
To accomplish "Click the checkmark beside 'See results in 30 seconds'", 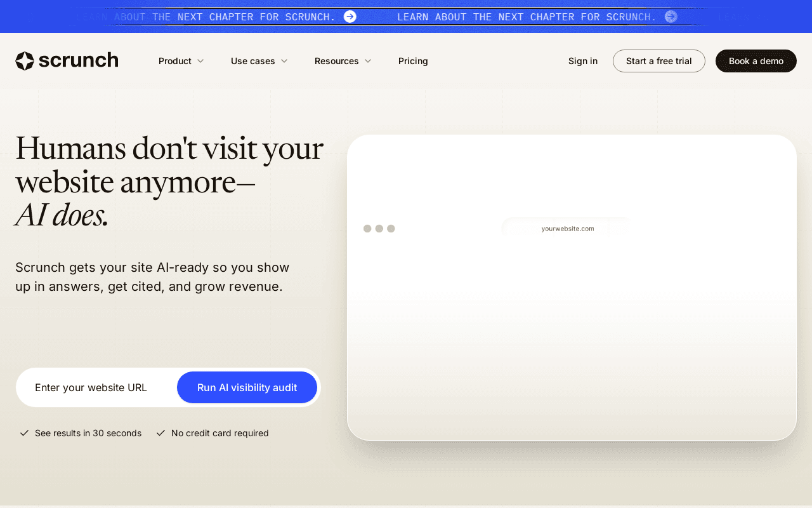I will click(24, 433).
